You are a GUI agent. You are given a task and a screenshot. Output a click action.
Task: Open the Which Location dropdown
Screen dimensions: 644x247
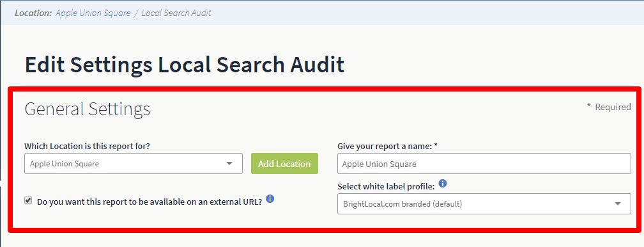coord(134,163)
